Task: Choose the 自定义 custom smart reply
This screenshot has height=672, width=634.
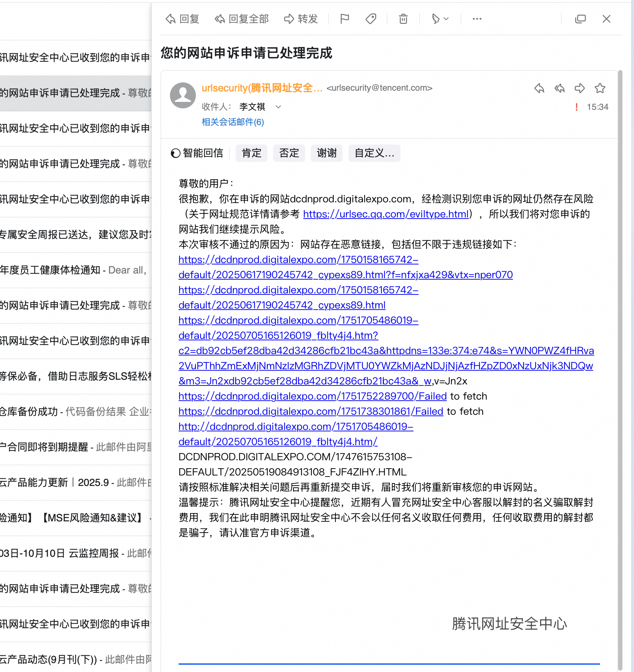Action: [374, 153]
